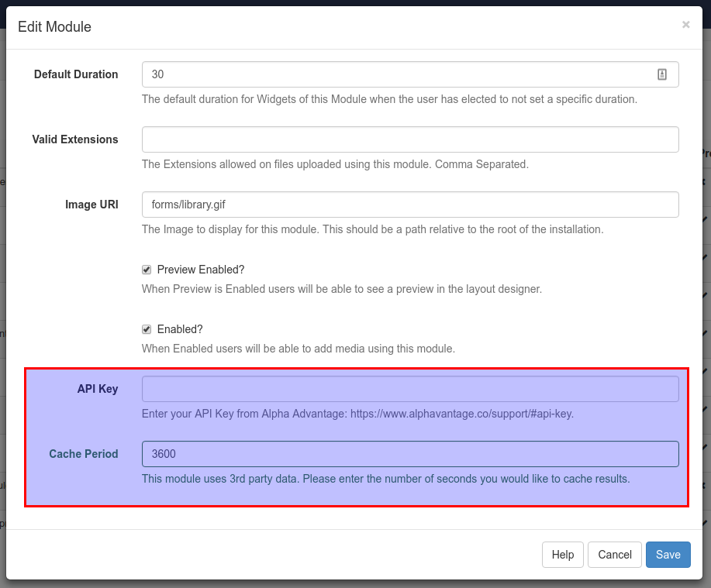
Task: Click the Valid Extensions label
Action: tap(75, 139)
